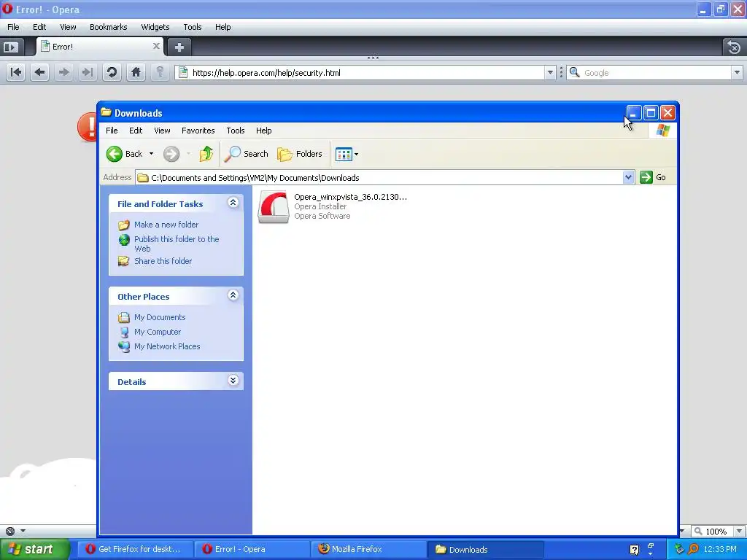The height and width of the screenshot is (560, 747).
Task: Click the My Documents icon in Other Places
Action: tap(124, 317)
